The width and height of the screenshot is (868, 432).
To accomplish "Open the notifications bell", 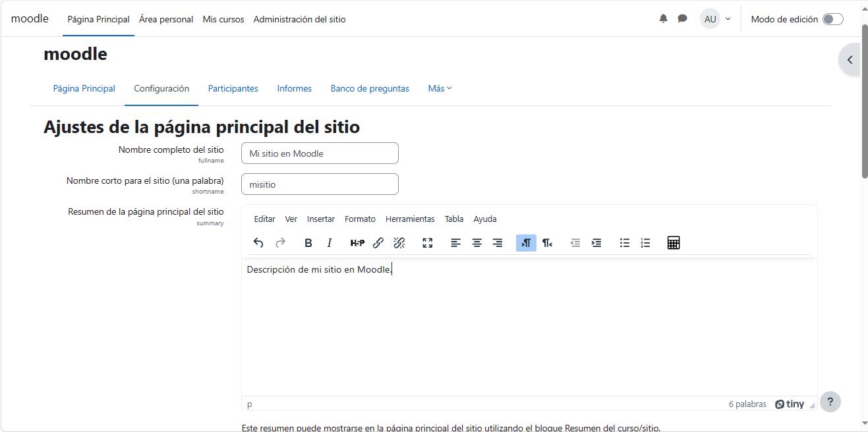I will click(663, 18).
